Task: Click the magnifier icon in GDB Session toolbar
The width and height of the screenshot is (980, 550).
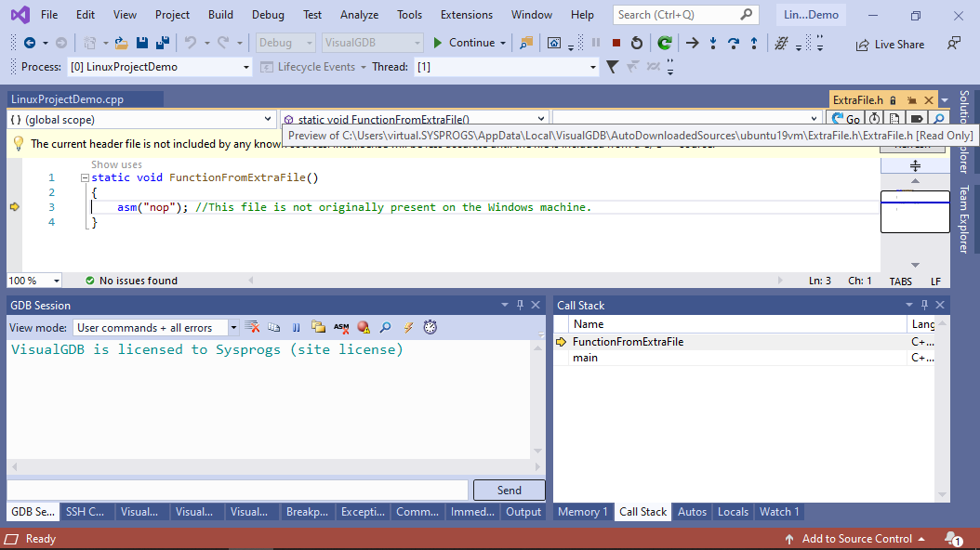Action: (386, 327)
